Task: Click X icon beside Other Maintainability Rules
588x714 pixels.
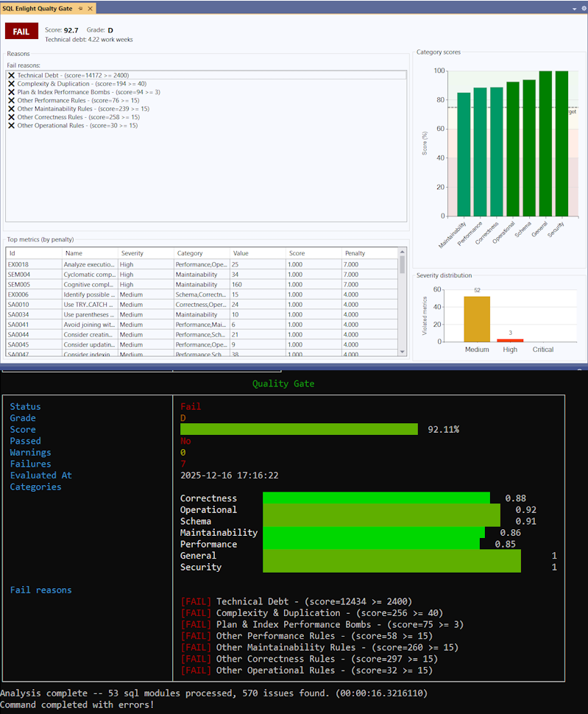Action: (x=11, y=109)
